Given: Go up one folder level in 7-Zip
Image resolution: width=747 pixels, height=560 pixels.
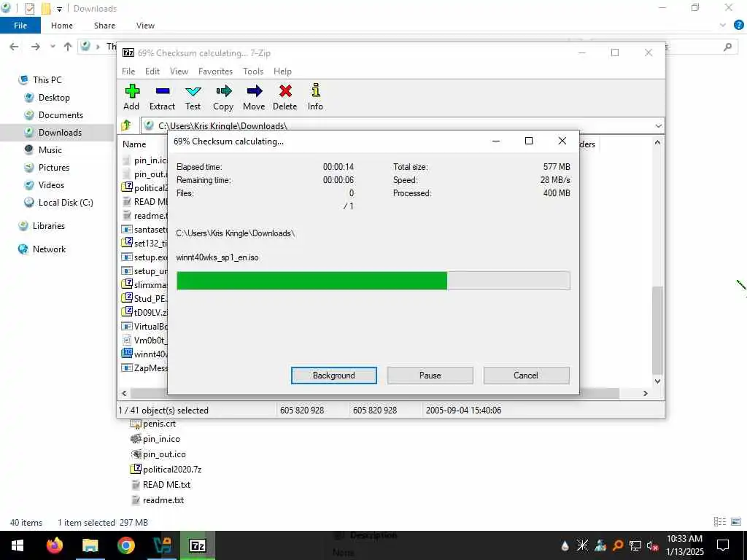Looking at the screenshot, I should tap(127, 125).
